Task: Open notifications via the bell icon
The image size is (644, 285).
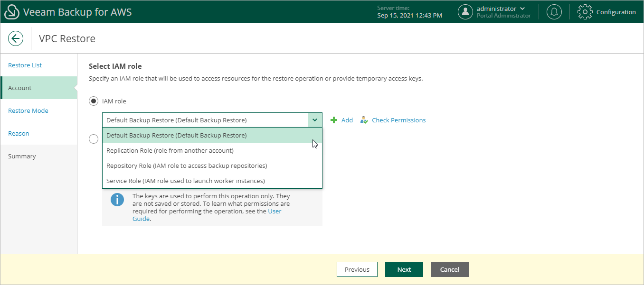Action: 554,11
